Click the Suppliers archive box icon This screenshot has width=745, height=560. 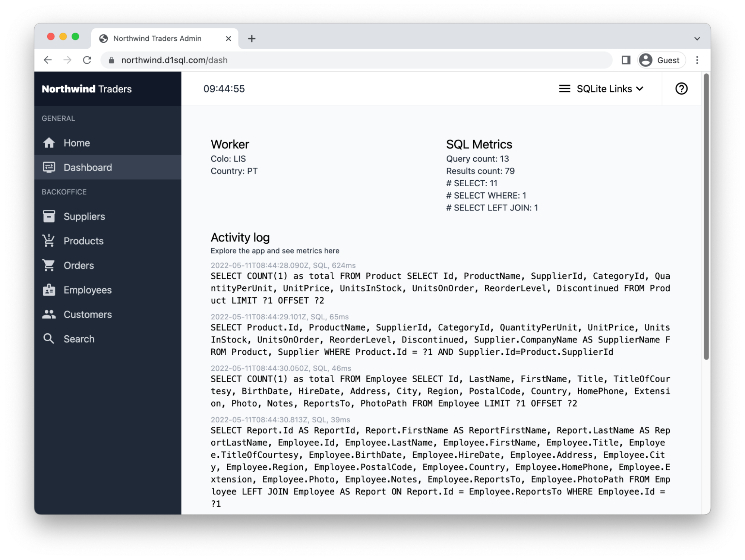[x=49, y=216]
